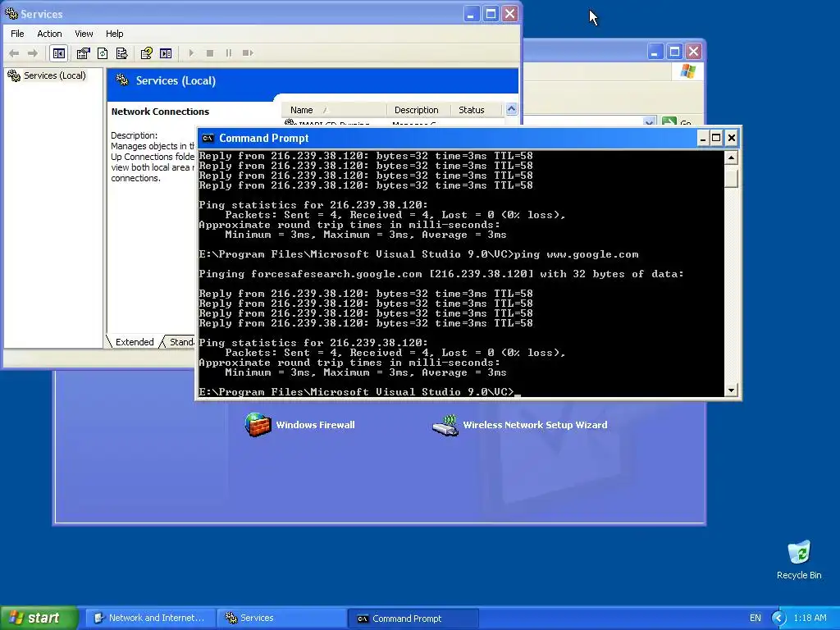Click the Export List toolbar icon

coord(121,53)
